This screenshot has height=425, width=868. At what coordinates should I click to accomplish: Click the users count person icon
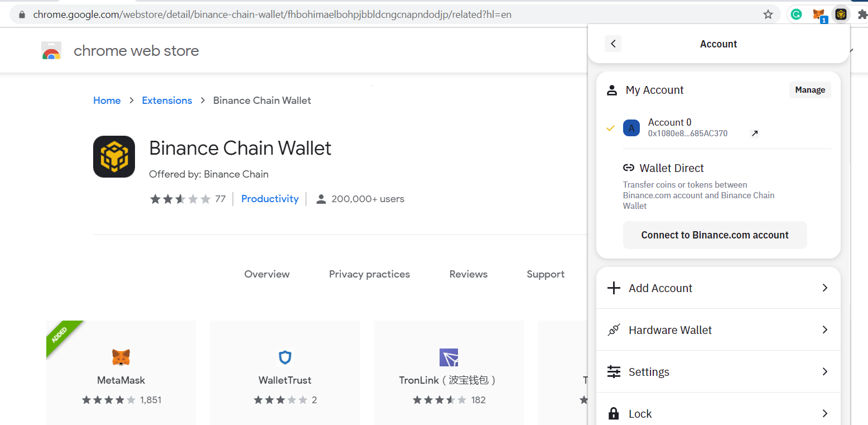321,199
